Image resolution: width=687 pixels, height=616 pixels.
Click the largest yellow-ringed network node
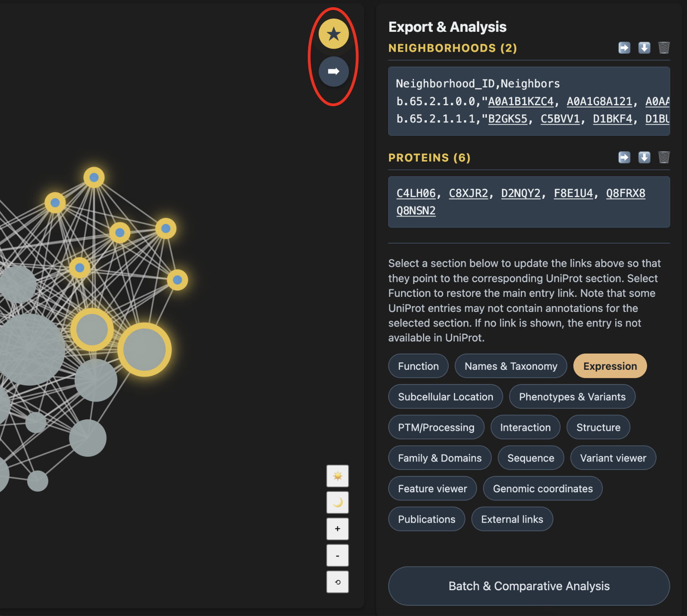(145, 350)
